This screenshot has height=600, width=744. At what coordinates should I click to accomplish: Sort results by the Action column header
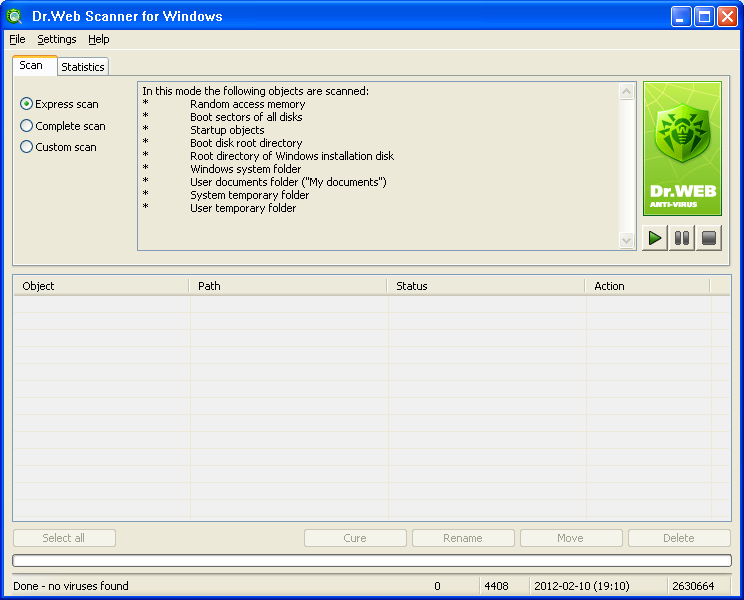coord(648,286)
